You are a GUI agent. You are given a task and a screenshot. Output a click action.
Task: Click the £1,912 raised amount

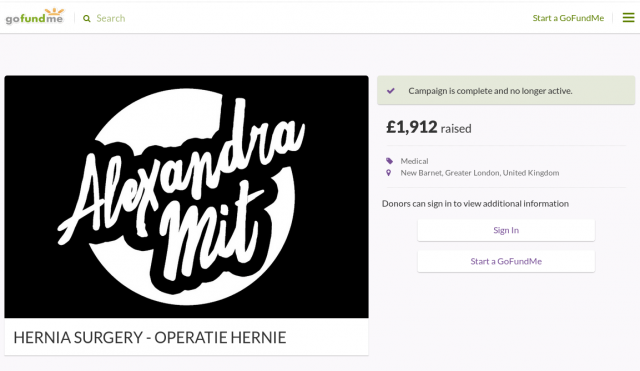pos(412,127)
